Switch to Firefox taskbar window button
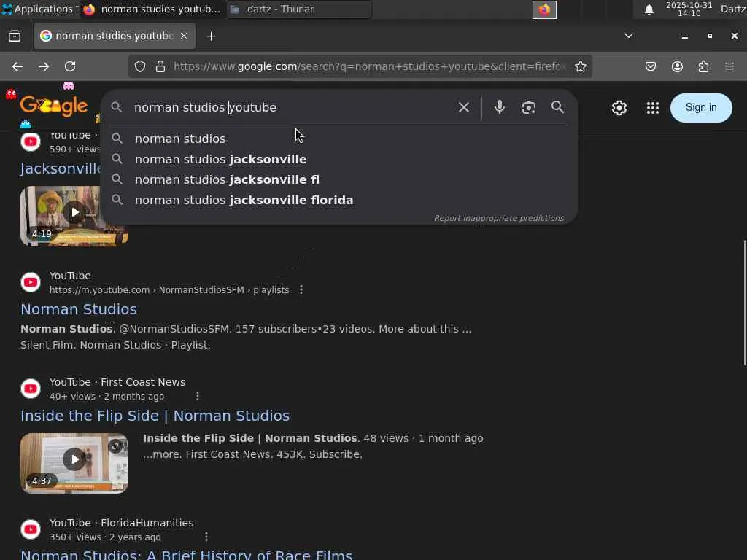 pos(152,9)
